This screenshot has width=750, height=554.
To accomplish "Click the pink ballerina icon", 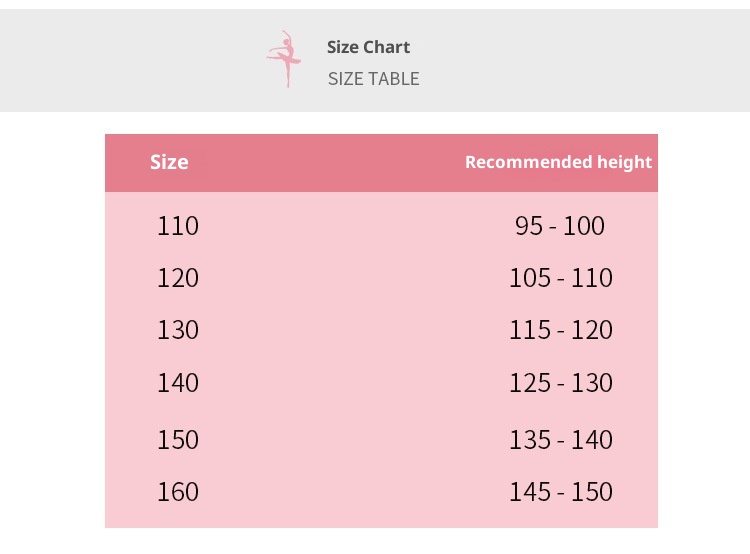I will tap(285, 58).
